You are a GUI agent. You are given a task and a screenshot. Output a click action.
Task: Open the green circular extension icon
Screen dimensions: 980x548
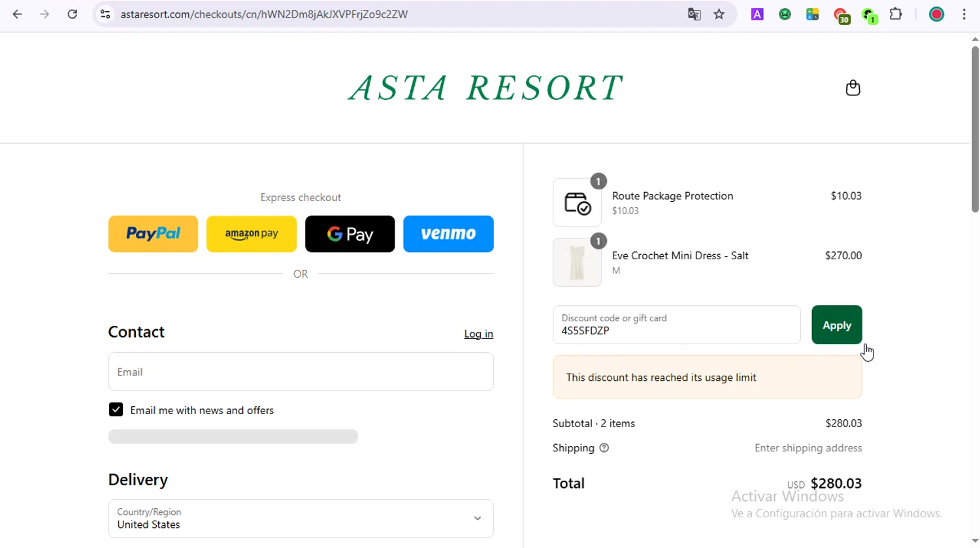(785, 14)
